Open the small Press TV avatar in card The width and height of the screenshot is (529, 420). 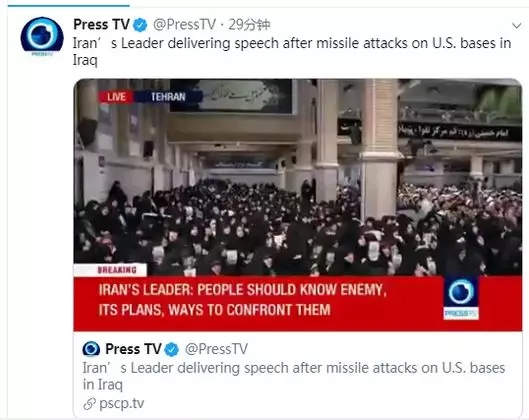[91, 349]
